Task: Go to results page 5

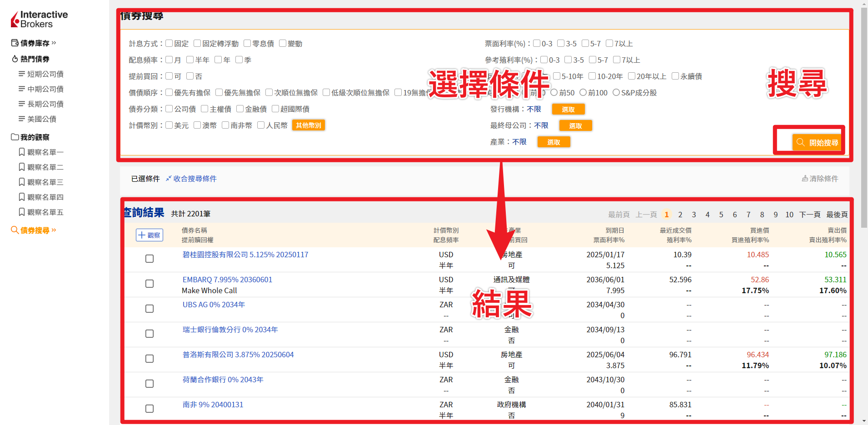Action: click(721, 215)
